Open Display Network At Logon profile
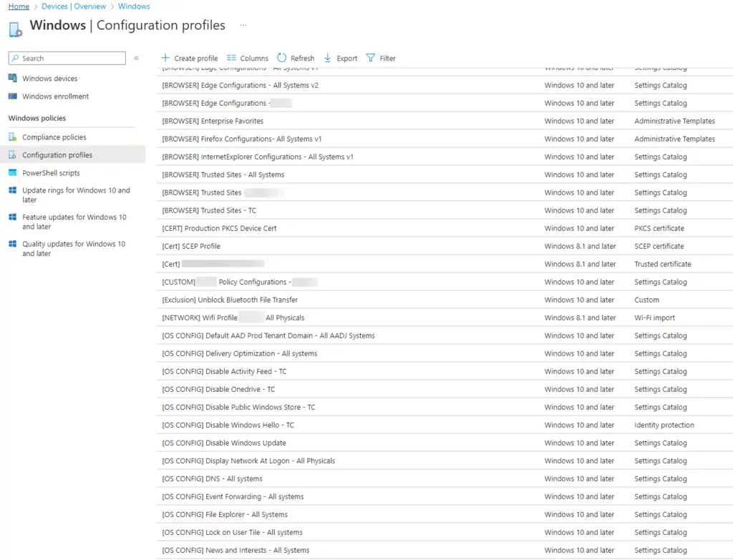This screenshot has width=733, height=560. click(x=248, y=461)
